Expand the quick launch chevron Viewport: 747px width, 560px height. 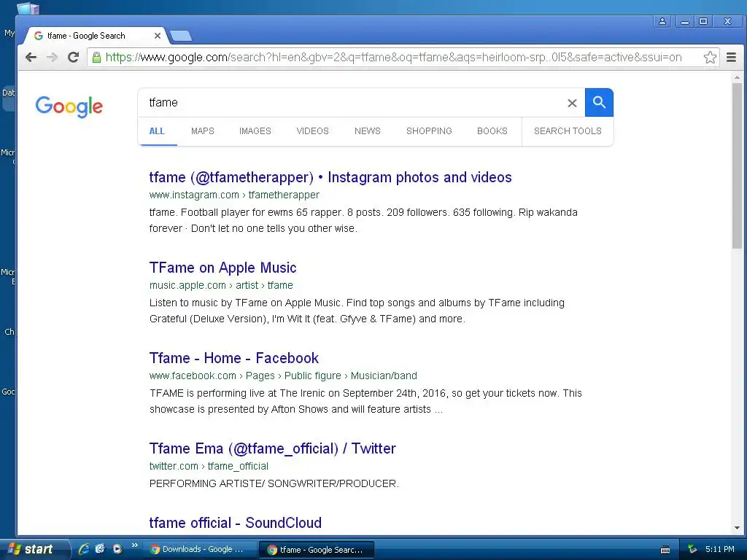pos(135,545)
